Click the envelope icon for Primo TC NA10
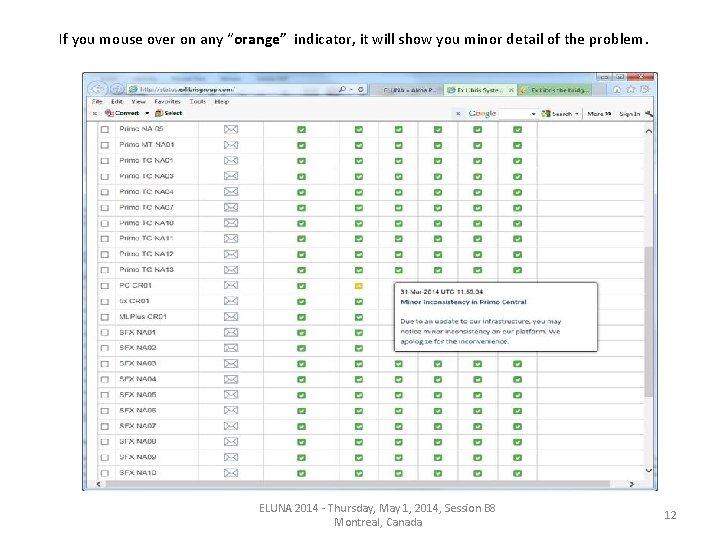Viewport: 720px width, 540px height. pos(231,223)
